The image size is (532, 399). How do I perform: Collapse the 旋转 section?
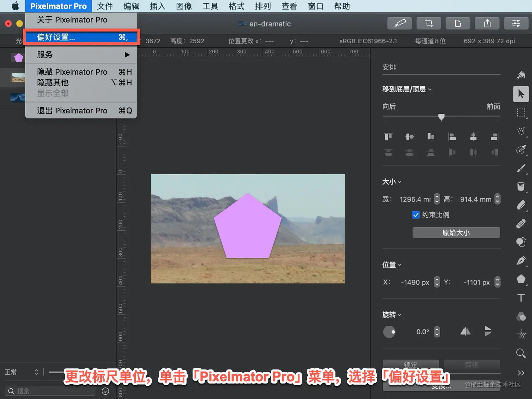click(392, 314)
